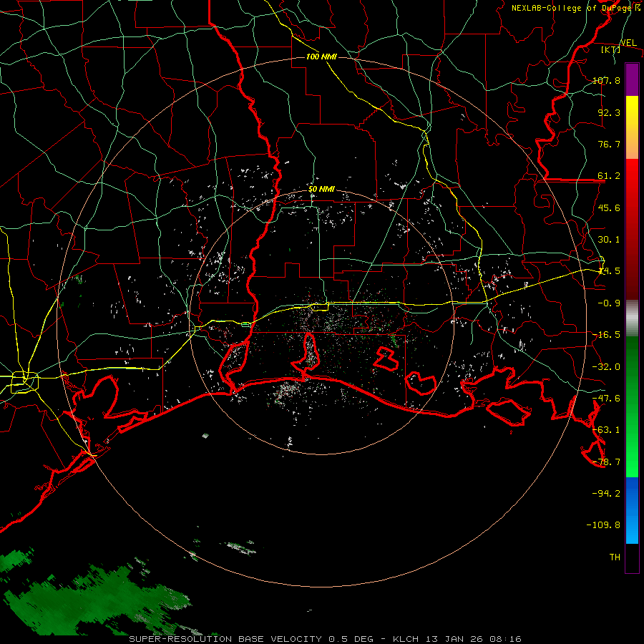The height and width of the screenshot is (644, 644).
Task: Pick the yellow-orange band of the color scale
Action: [x=632, y=127]
